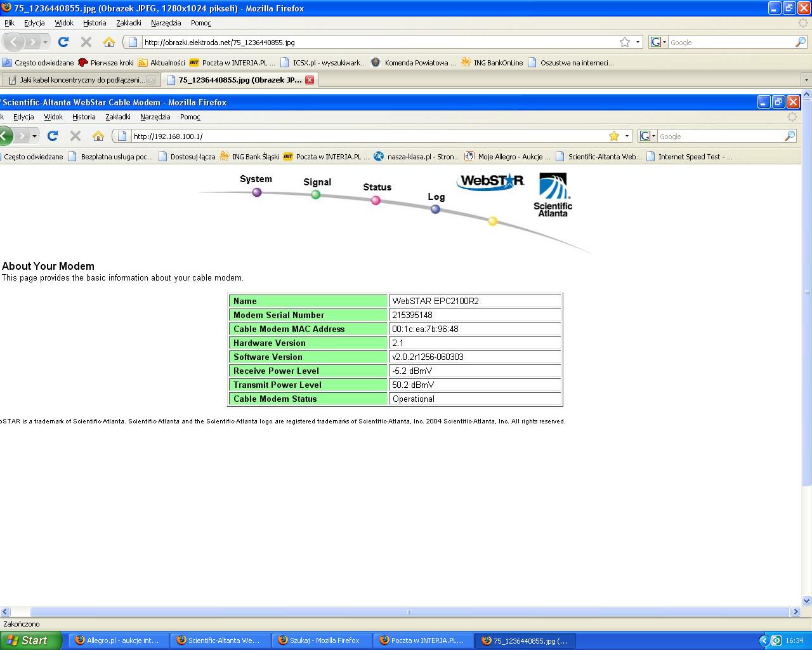812x650 pixels.
Task: Click the inner Google search magnifier icon
Action: click(790, 136)
